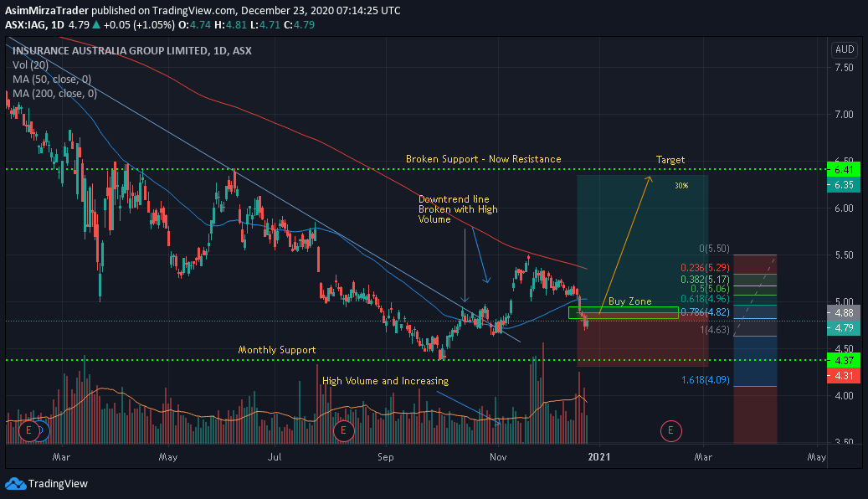Click the 4.00 price axis tick
The height and width of the screenshot is (499, 868).
point(845,396)
